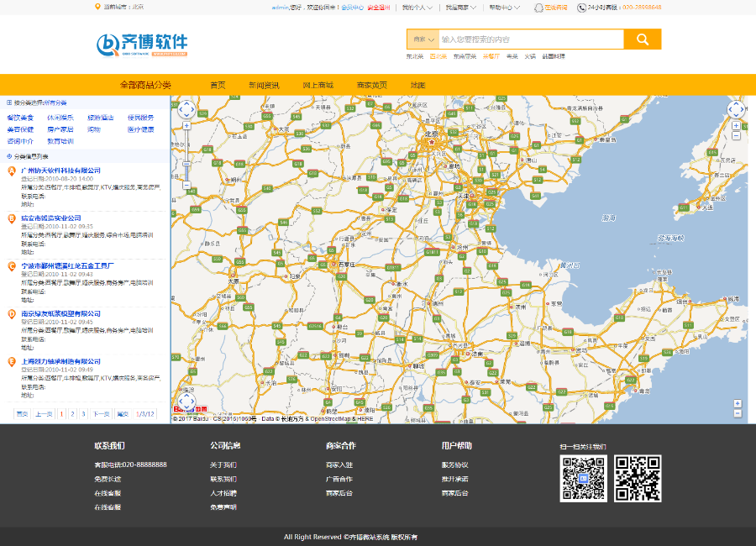Viewport: 756px width, 546px height.
Task: Click marker D for 南京绿友纸浆模塑有限公司
Action: click(12, 314)
